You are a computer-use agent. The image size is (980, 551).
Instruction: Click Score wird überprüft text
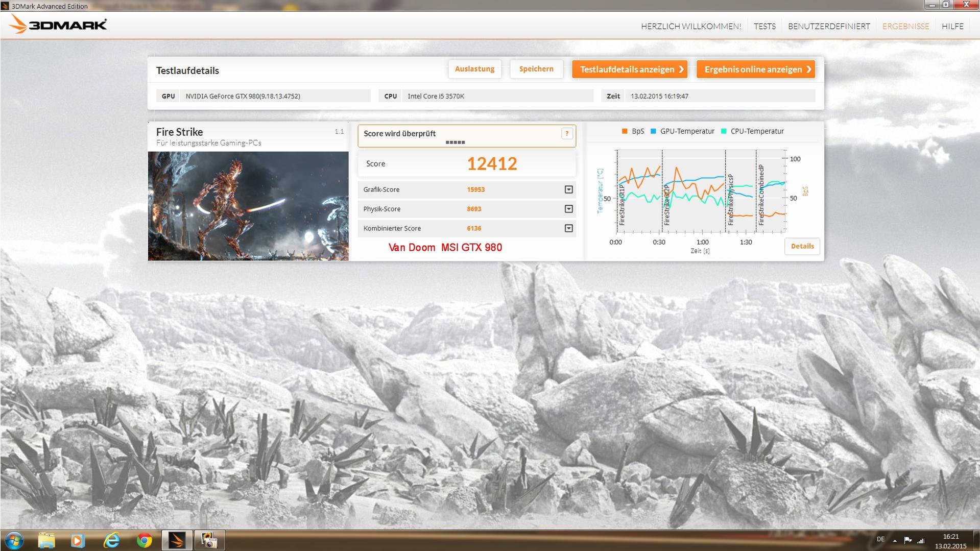tap(399, 133)
